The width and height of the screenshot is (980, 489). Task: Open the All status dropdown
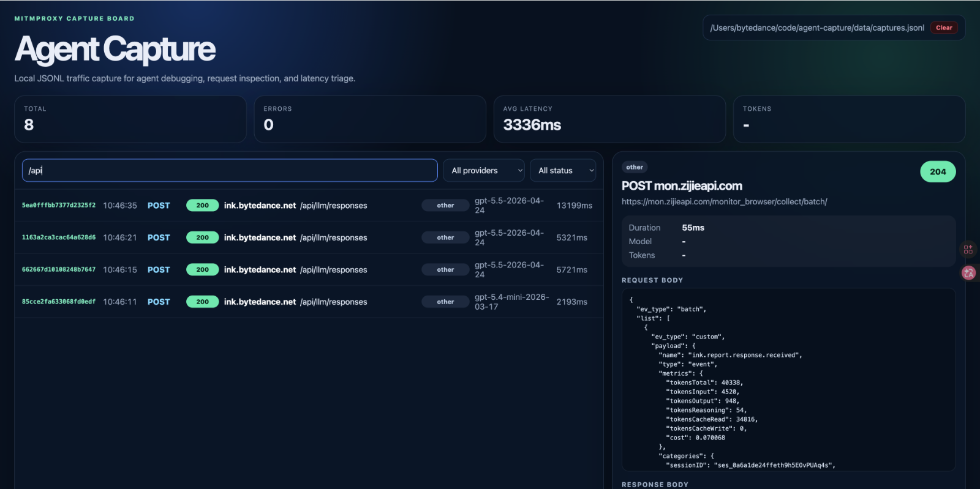coord(563,170)
